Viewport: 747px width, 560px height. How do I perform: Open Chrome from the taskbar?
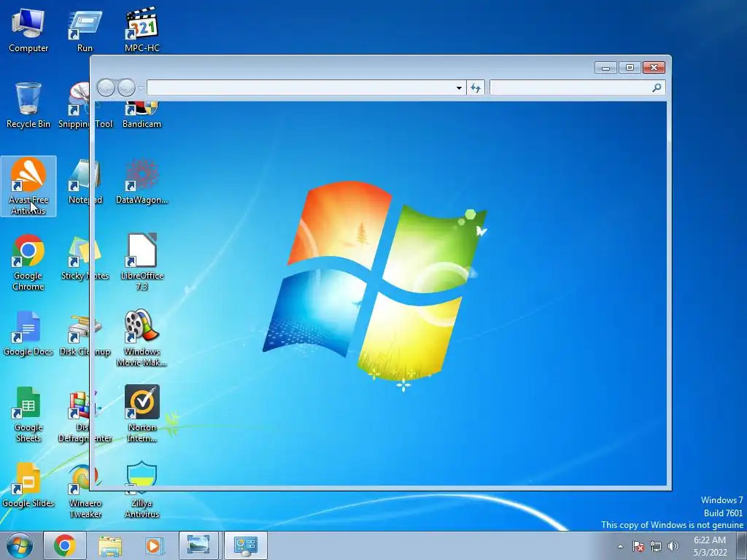point(64,545)
